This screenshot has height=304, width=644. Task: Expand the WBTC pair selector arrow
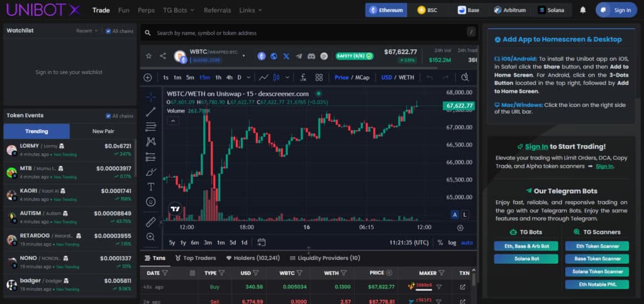244,56
